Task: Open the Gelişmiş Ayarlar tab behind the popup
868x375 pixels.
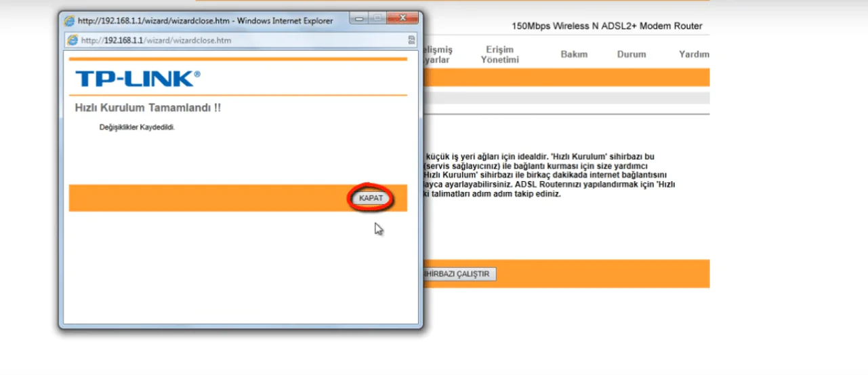Action: point(436,54)
